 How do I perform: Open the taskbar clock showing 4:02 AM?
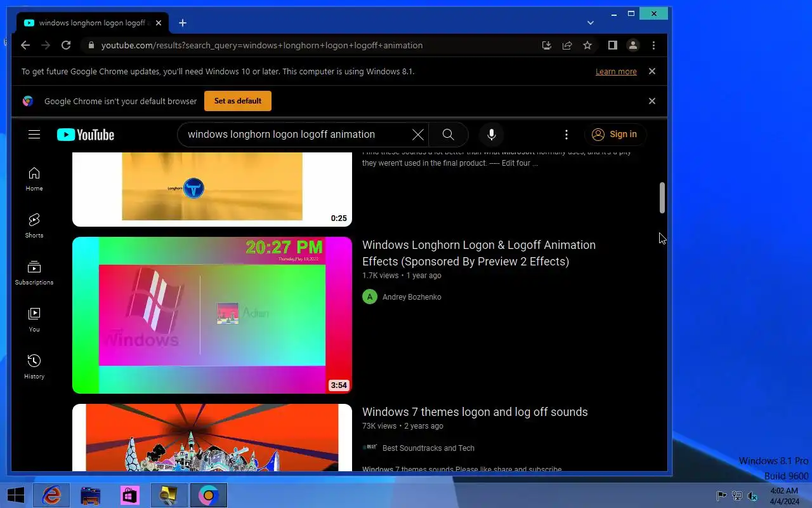coord(784,496)
